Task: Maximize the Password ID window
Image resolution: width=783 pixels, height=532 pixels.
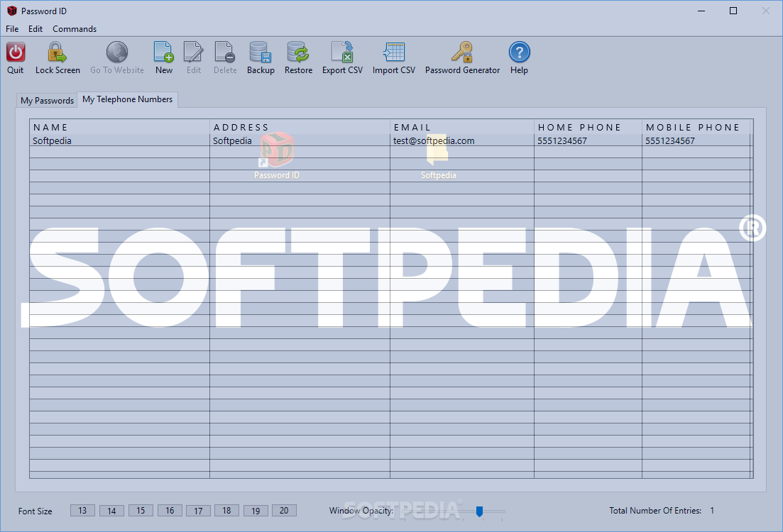Action: [x=733, y=11]
